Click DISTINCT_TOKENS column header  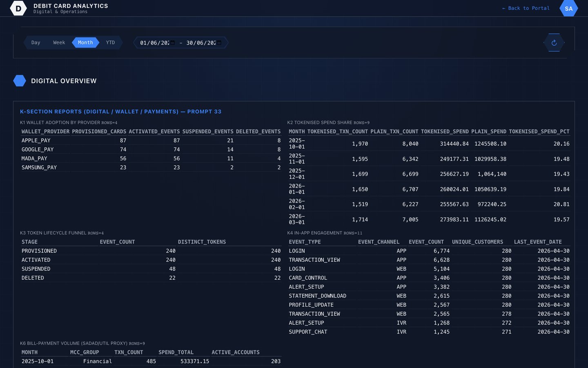[x=202, y=242]
